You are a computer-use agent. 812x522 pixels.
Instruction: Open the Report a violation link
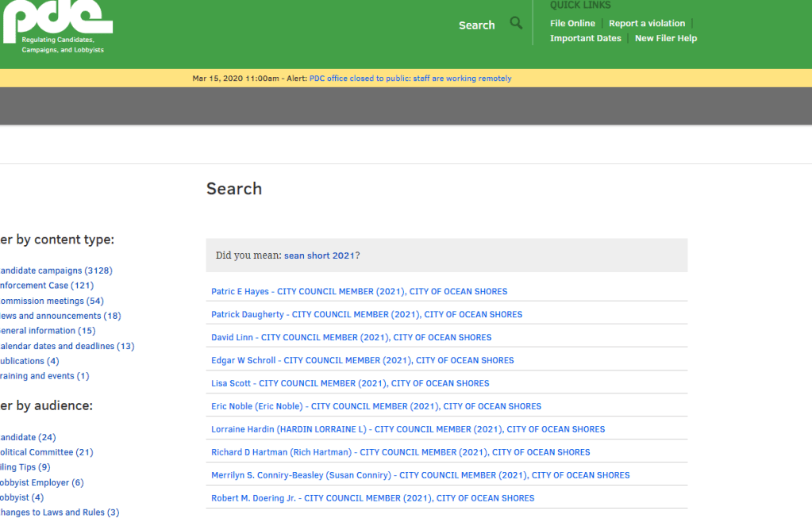point(646,24)
